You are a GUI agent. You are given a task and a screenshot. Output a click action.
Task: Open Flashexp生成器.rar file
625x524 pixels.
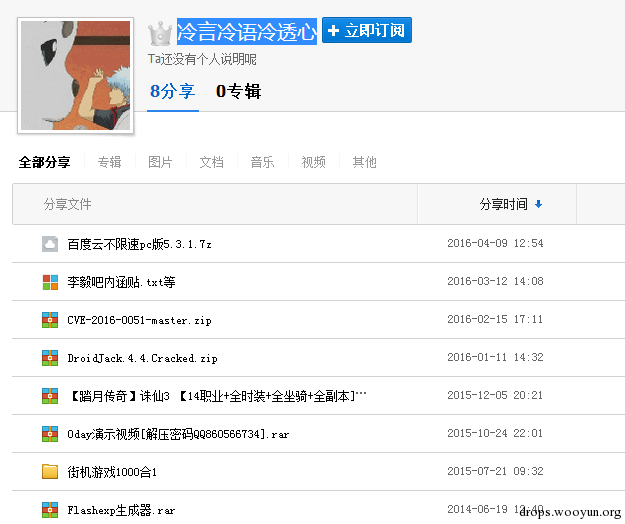121,510
